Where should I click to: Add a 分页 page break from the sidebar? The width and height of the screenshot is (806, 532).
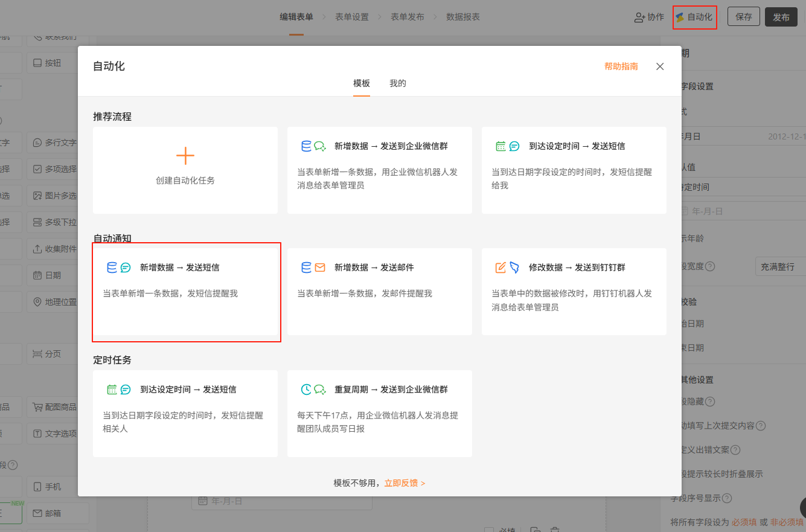pos(53,354)
